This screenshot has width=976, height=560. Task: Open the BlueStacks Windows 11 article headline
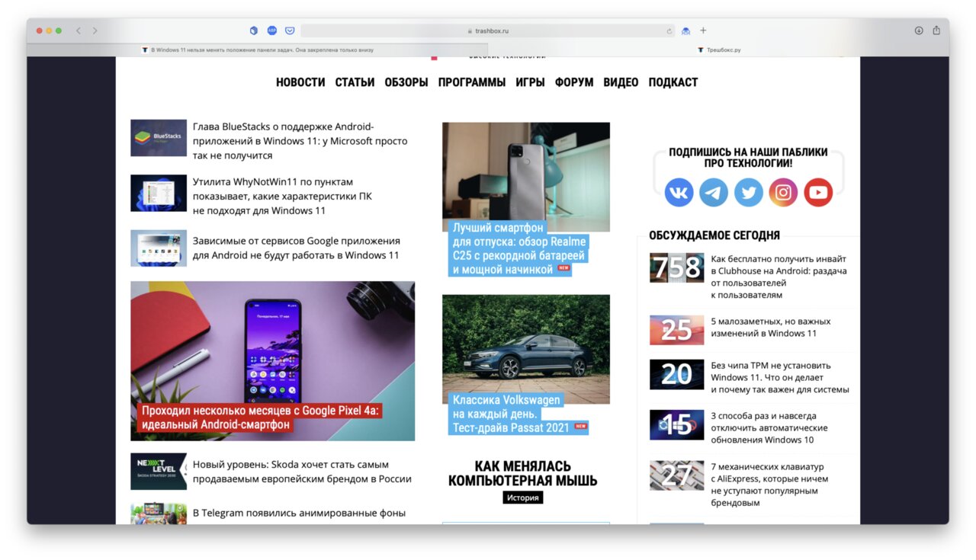click(x=300, y=141)
